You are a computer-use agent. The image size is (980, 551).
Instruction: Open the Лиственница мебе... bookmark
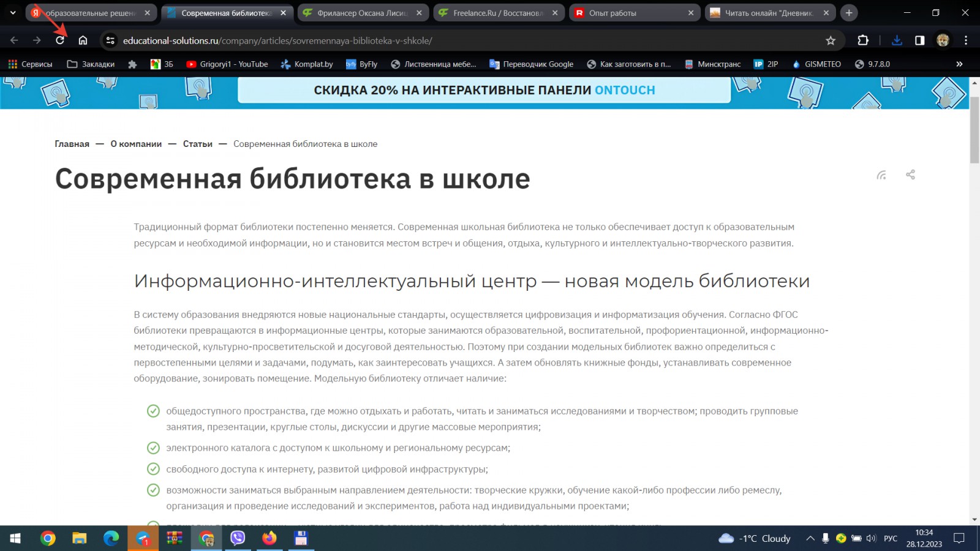click(434, 64)
